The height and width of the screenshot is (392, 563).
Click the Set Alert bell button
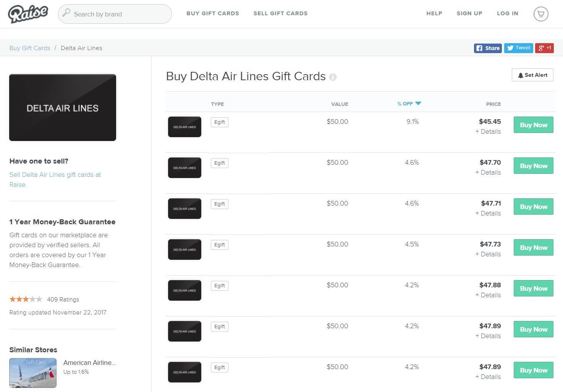tap(532, 75)
